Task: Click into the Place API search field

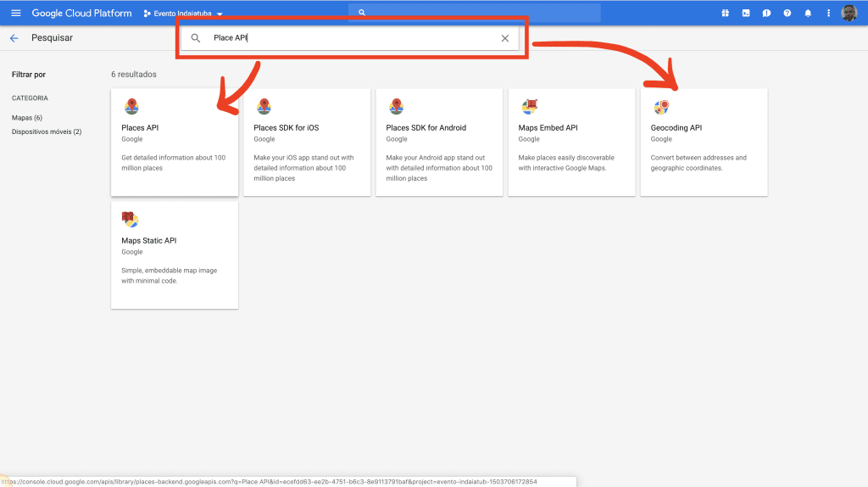Action: [348, 38]
